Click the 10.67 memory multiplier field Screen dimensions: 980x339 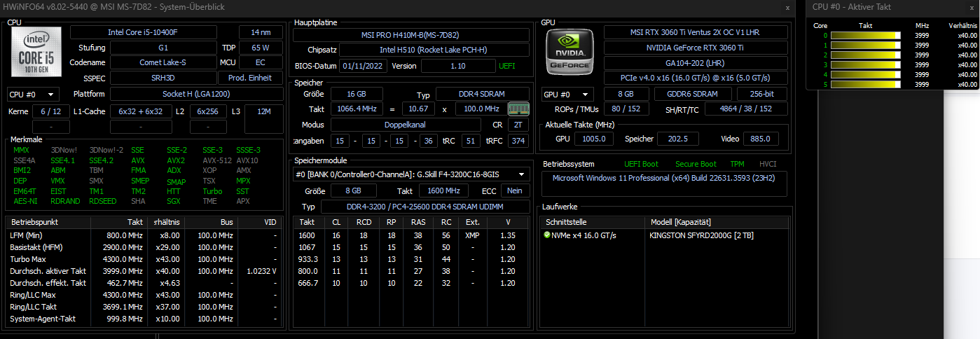[417, 109]
